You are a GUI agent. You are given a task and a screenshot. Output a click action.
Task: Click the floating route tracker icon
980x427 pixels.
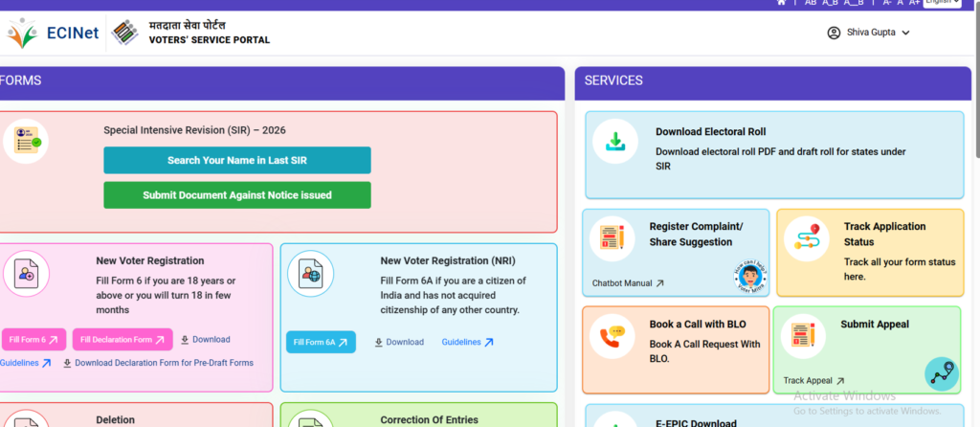point(942,374)
